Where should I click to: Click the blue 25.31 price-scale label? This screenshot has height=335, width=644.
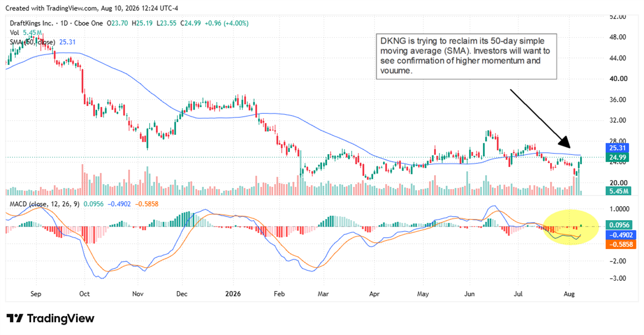[x=619, y=148]
